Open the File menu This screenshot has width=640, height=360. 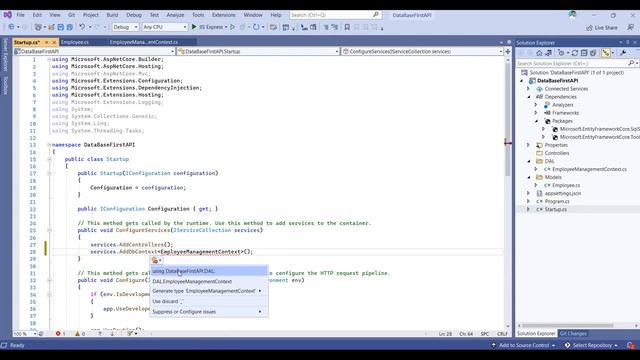(20, 15)
